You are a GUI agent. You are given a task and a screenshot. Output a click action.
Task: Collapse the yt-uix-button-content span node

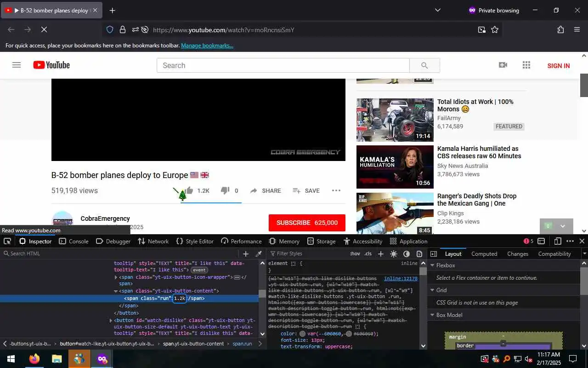(116, 291)
